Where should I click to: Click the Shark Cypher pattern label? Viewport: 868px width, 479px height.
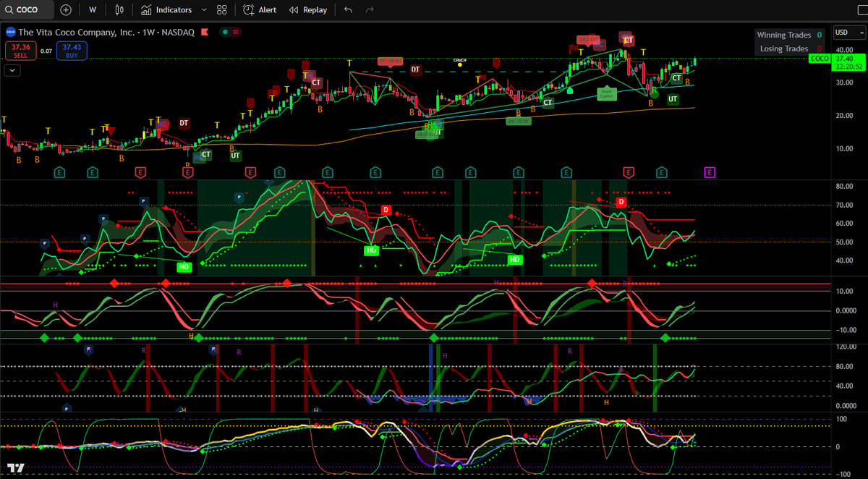(x=607, y=93)
